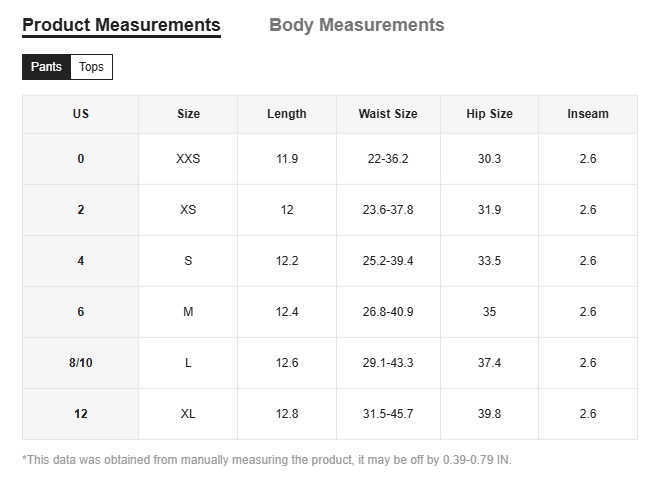
Task: Click the 39.8 hip size value
Action: pyautogui.click(x=489, y=414)
